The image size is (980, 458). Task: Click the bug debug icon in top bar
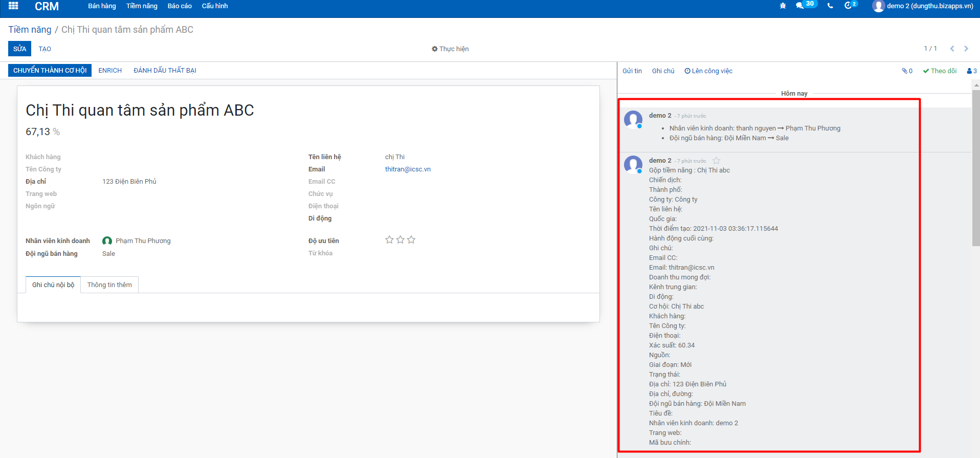[x=783, y=6]
